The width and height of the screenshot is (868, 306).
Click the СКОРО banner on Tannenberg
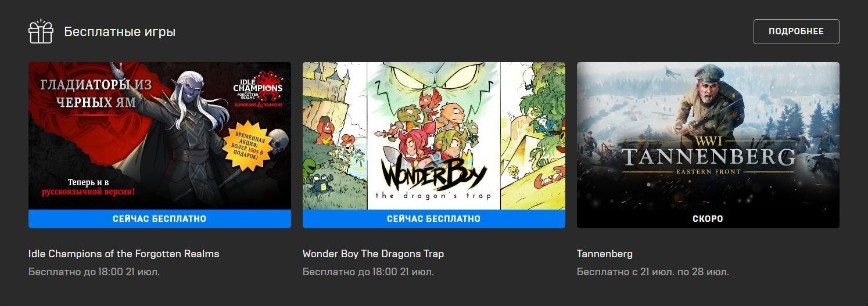[x=708, y=219]
